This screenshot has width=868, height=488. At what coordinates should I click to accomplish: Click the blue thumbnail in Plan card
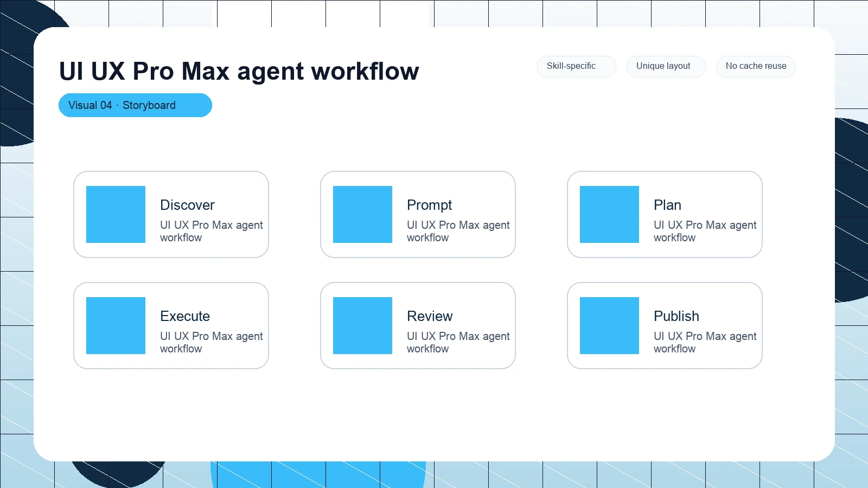(x=609, y=214)
